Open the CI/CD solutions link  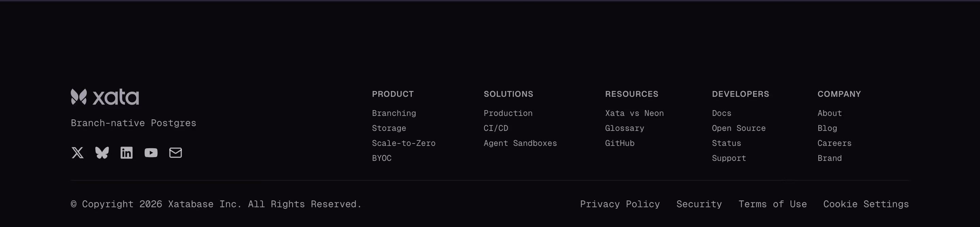coord(496,128)
